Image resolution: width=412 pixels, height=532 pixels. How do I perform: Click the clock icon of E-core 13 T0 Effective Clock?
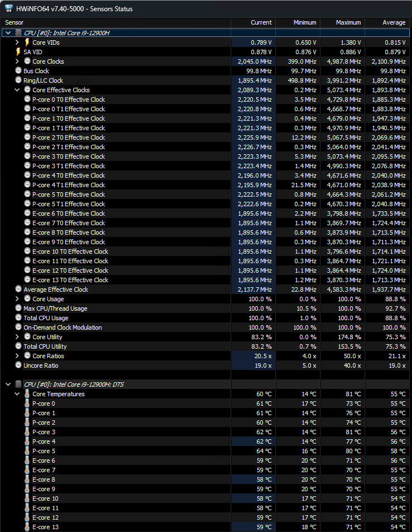tap(27, 279)
